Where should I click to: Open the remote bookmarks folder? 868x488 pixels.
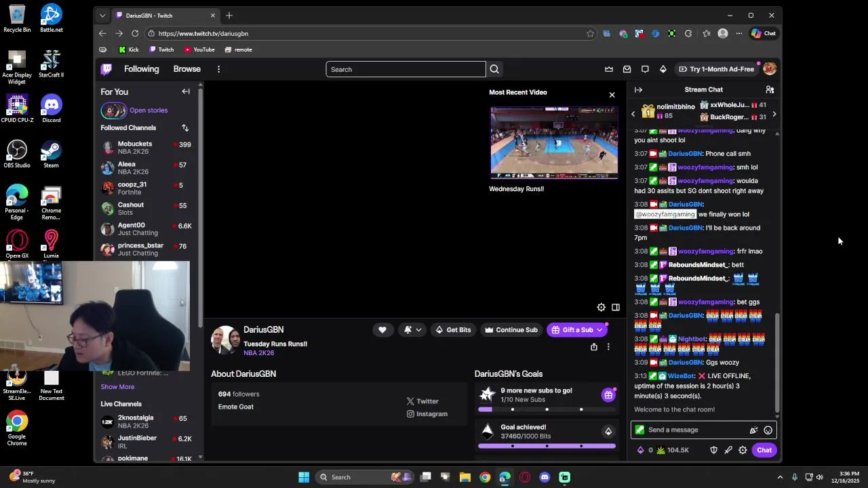click(238, 49)
